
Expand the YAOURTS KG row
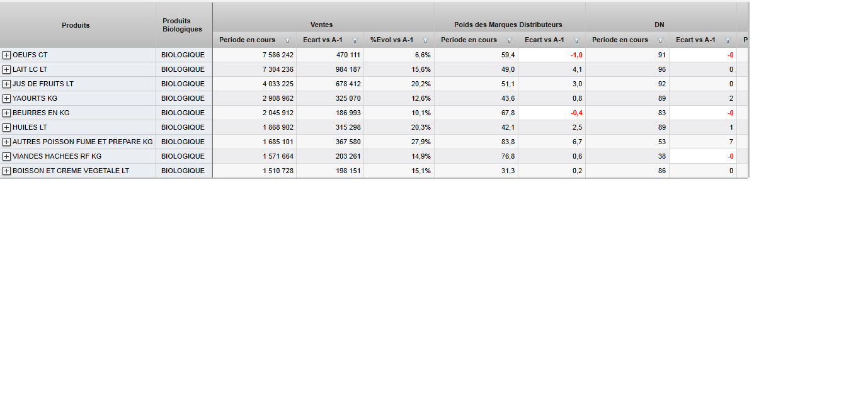tap(7, 99)
